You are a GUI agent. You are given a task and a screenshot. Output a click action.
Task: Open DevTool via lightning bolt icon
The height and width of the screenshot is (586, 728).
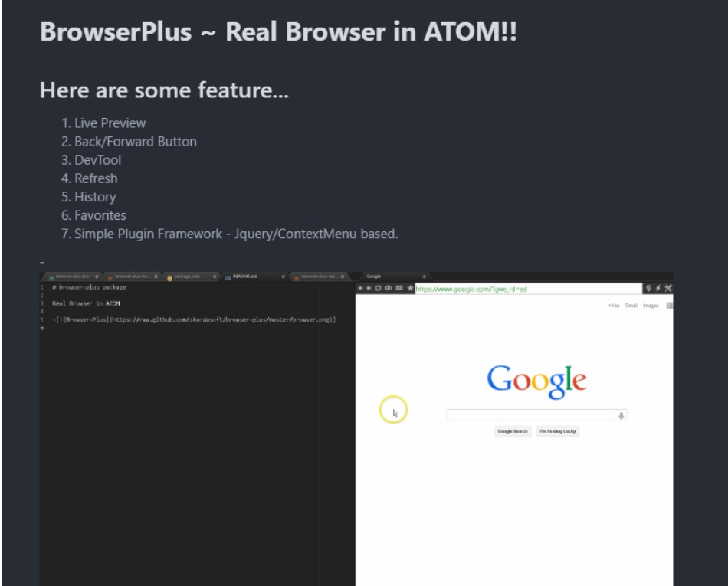[x=658, y=288]
